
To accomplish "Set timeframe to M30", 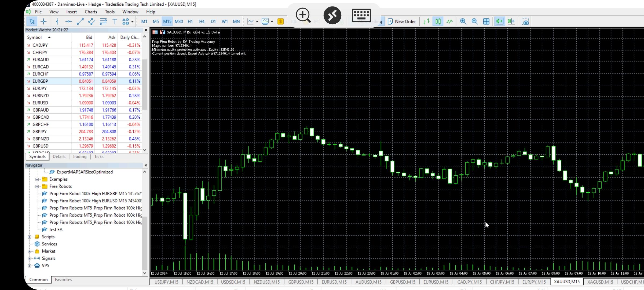I will pyautogui.click(x=179, y=21).
